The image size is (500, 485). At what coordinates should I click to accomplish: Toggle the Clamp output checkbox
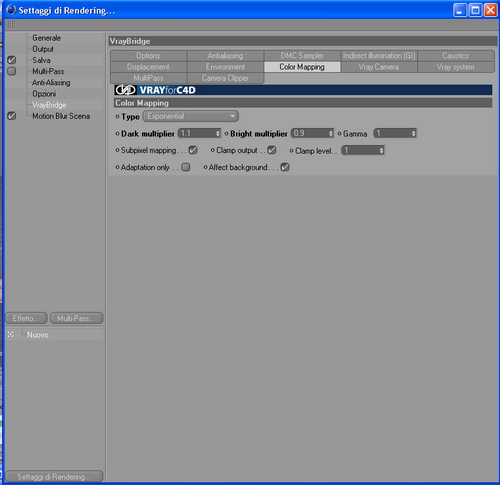272,150
